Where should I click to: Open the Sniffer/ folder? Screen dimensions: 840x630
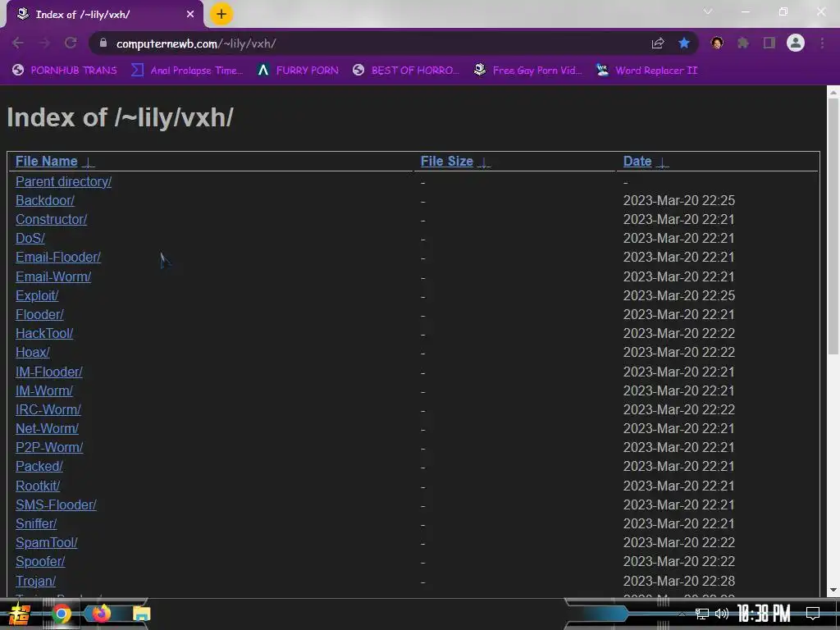tap(36, 523)
